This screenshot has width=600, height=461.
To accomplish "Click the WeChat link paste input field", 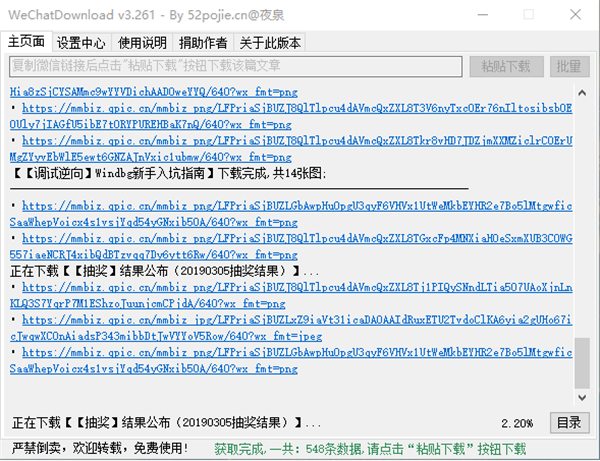I will [x=235, y=67].
